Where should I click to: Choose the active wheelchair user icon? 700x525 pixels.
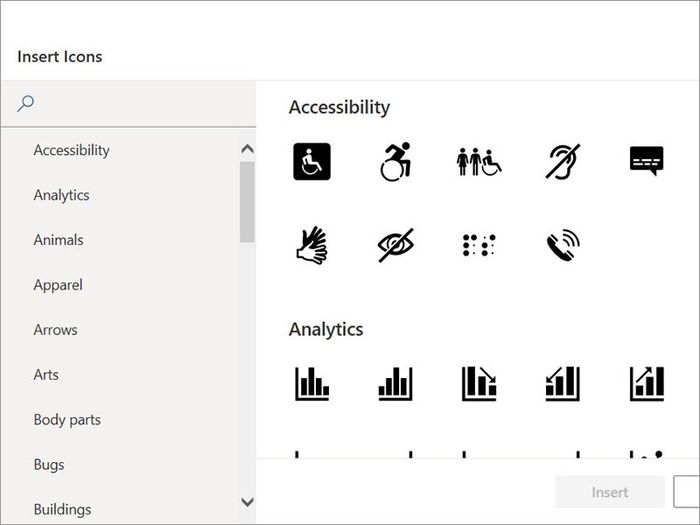pos(396,161)
